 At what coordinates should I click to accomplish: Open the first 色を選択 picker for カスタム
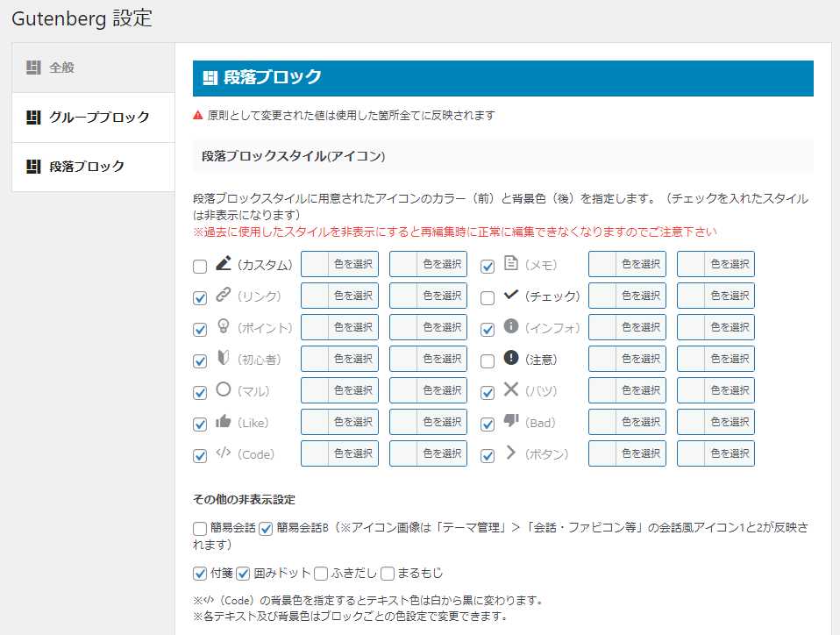(x=339, y=264)
